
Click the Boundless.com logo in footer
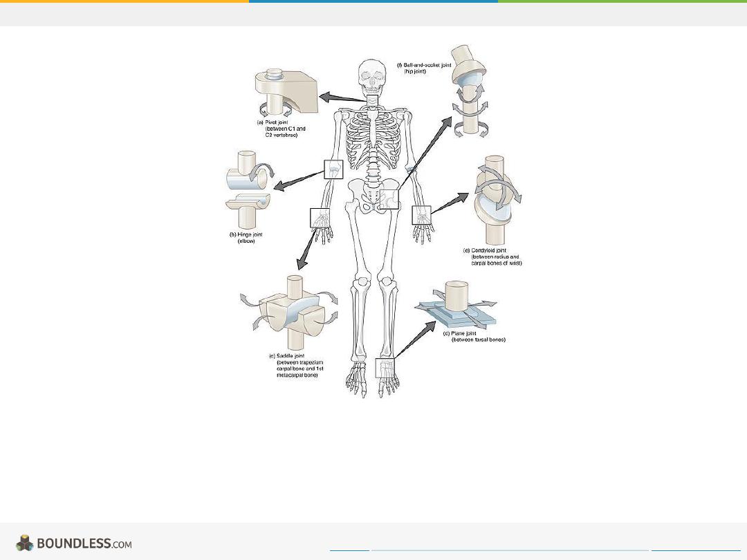[x=74, y=543]
